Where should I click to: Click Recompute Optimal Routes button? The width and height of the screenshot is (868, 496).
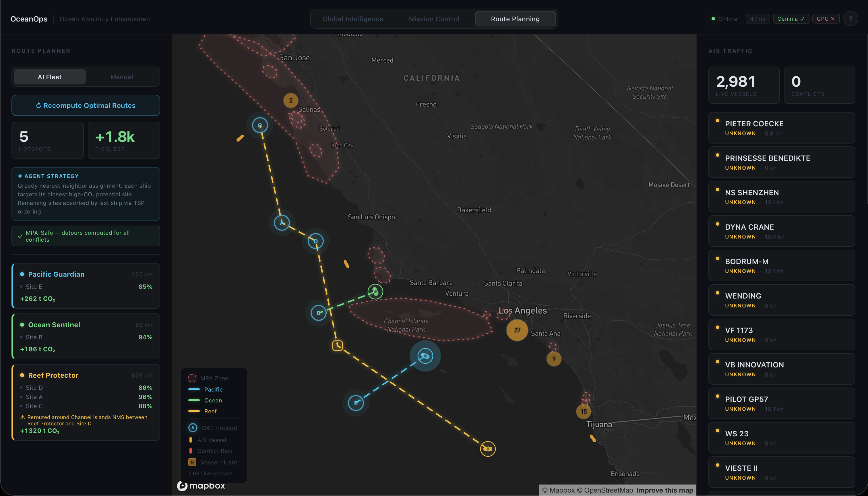(x=86, y=105)
